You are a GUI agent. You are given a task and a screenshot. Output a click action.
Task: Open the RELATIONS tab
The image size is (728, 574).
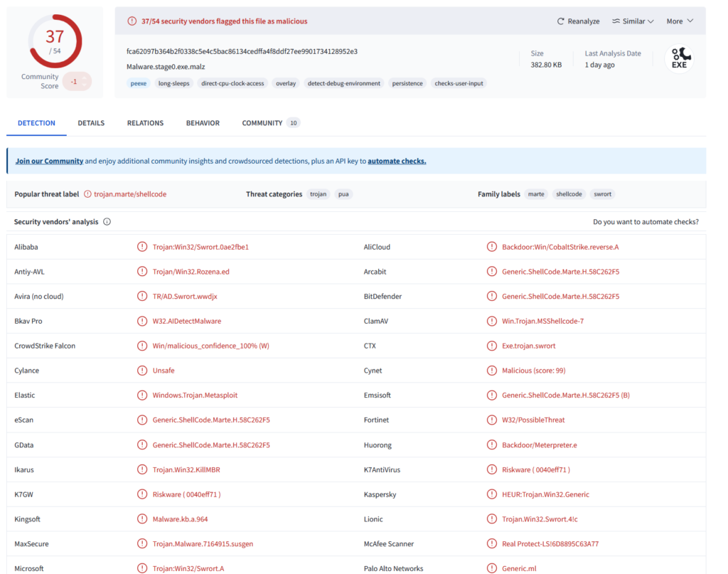click(145, 123)
